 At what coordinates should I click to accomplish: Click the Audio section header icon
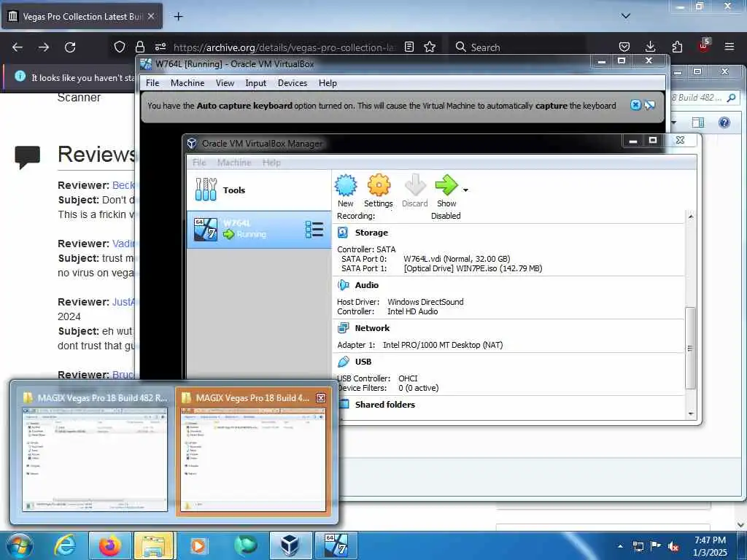coord(343,285)
